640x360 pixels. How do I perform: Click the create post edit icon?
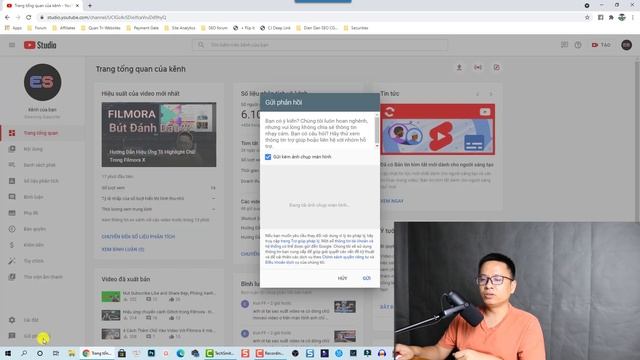pyautogui.click(x=496, y=67)
